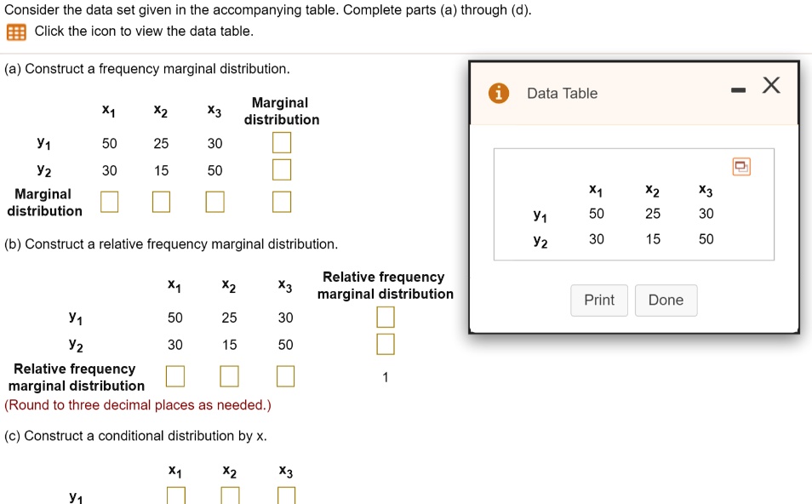The width and height of the screenshot is (812, 504).
Task: Click the Marginal distribution answer box under x2
Action: (161, 201)
